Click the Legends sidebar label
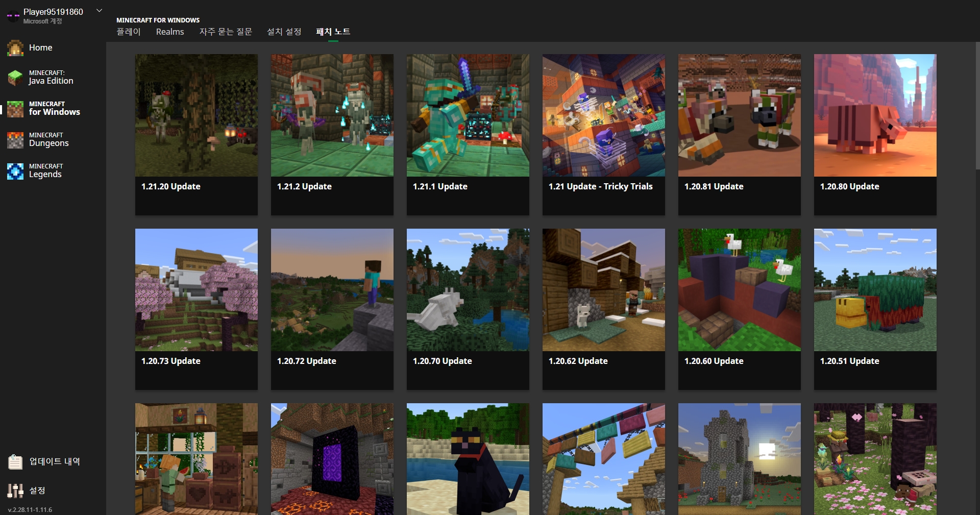Image resolution: width=980 pixels, height=515 pixels. coord(45,174)
